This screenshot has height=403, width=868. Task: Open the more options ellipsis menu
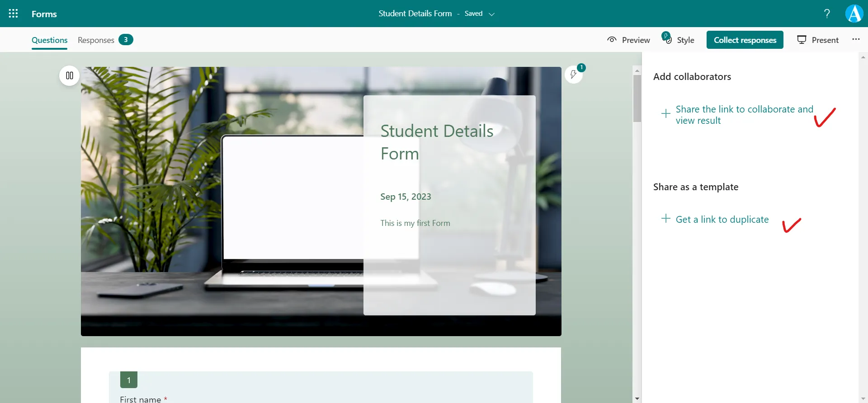[856, 39]
